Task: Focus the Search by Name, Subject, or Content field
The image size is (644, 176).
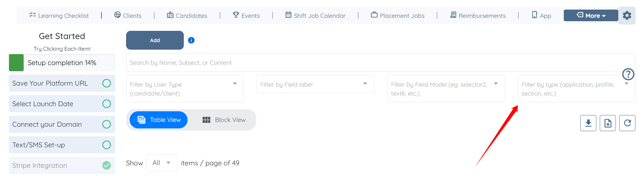Action: pos(381,63)
